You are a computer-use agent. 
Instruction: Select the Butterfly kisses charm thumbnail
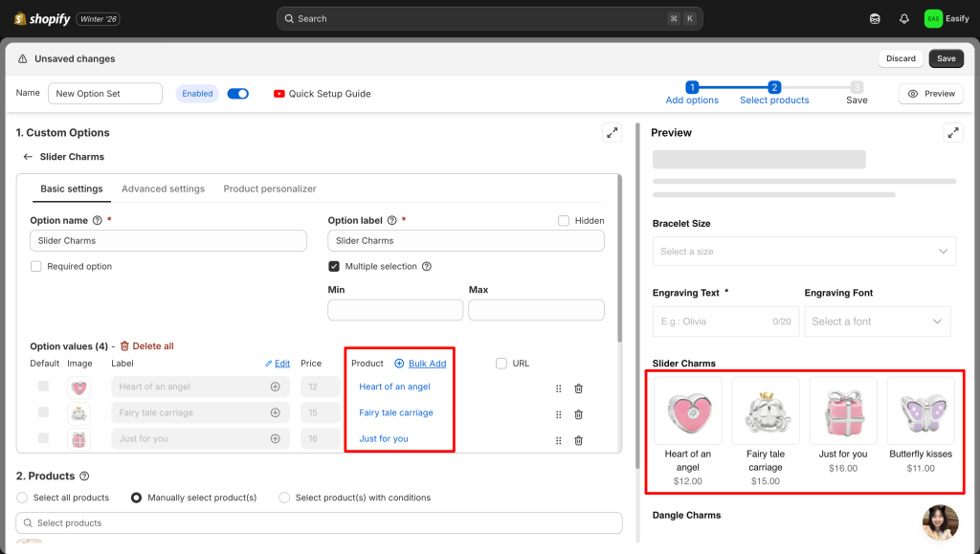920,410
